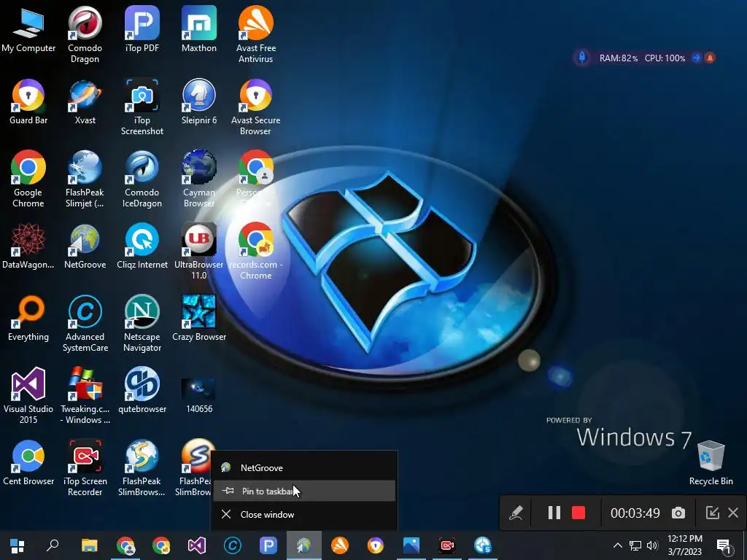This screenshot has height=560, width=747.
Task: Click the CPU: 100% usage indicator
Action: (x=665, y=58)
